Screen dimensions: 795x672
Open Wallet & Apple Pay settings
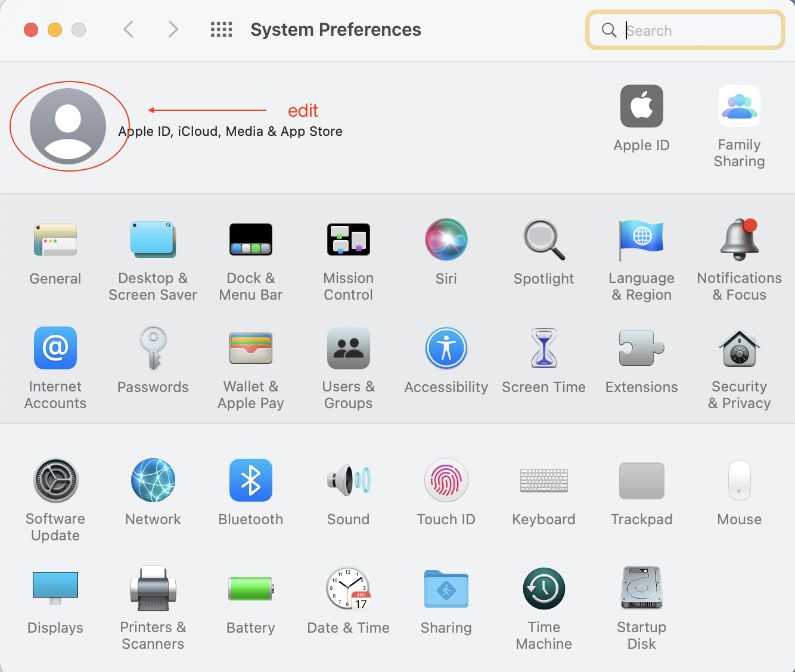251,348
